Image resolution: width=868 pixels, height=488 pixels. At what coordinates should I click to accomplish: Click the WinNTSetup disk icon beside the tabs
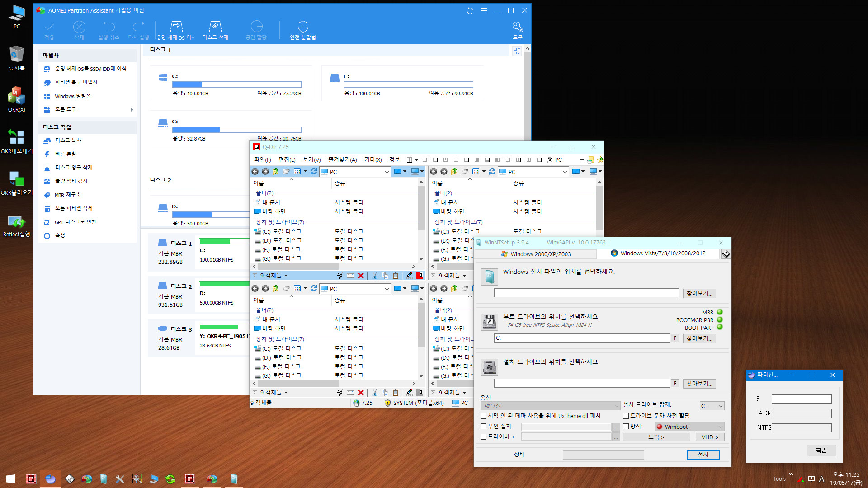click(726, 254)
